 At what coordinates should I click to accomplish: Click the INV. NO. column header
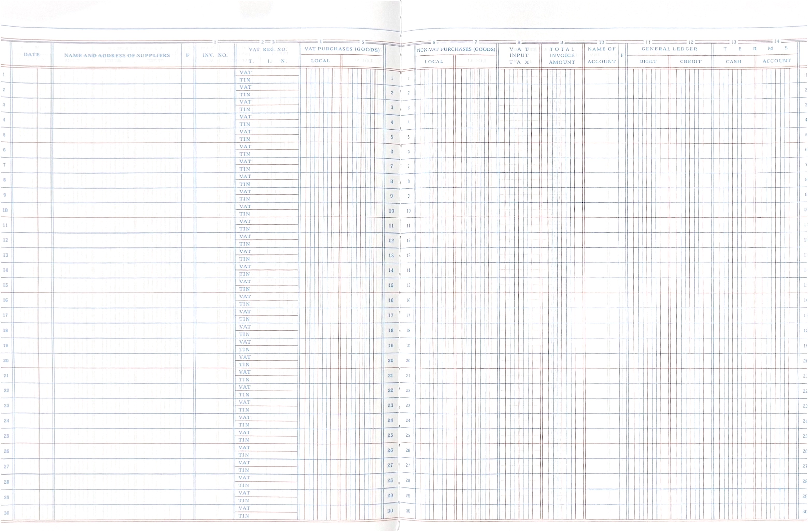pyautogui.click(x=215, y=55)
